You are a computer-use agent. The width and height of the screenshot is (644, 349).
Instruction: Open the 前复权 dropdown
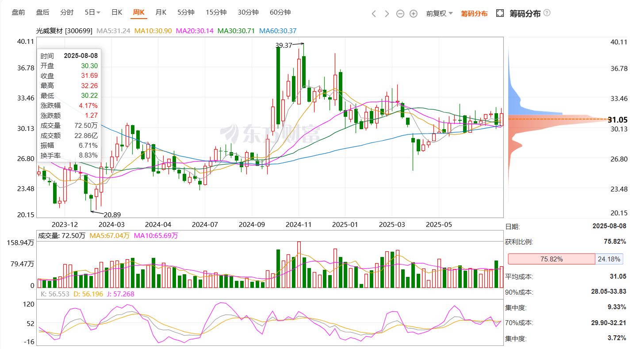tap(439, 13)
